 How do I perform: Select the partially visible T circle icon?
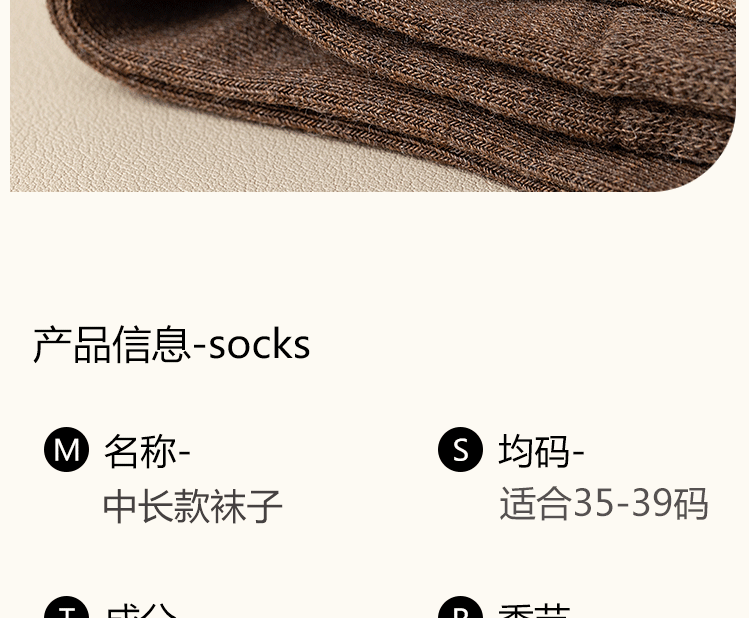[66, 607]
